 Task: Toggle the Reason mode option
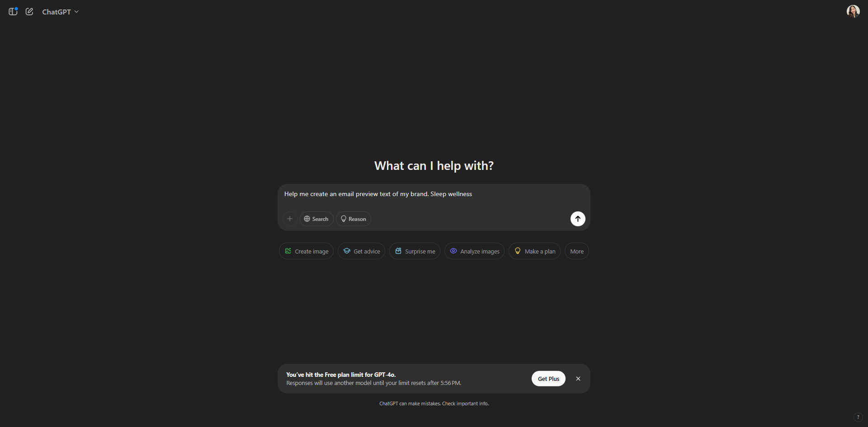[x=354, y=219]
